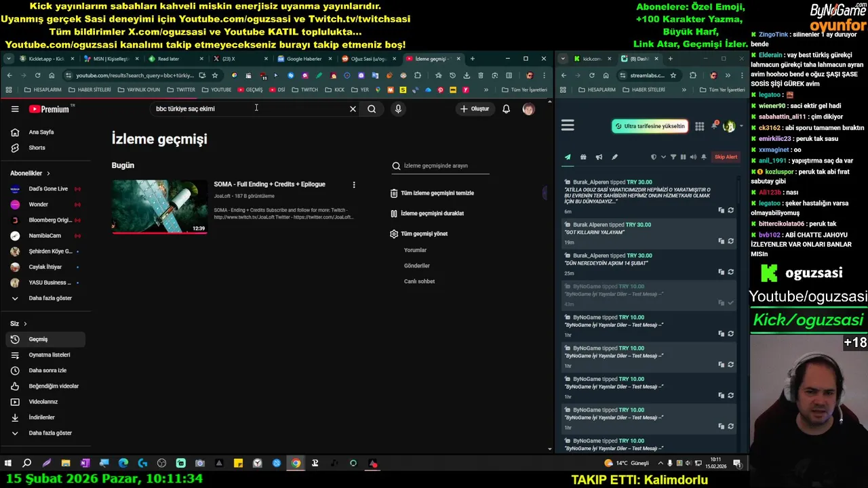The width and height of the screenshot is (868, 488).
Task: Pause watch history (İzleme geçmişini duraklat)
Action: pyautogui.click(x=427, y=213)
